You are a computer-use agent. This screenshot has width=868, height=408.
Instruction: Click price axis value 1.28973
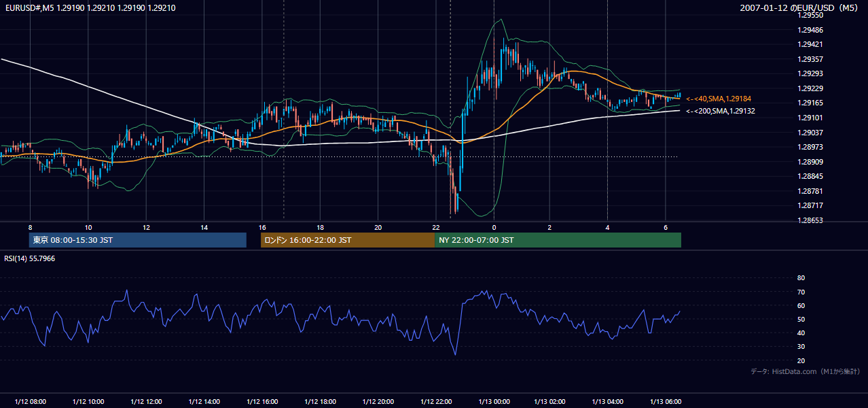810,147
